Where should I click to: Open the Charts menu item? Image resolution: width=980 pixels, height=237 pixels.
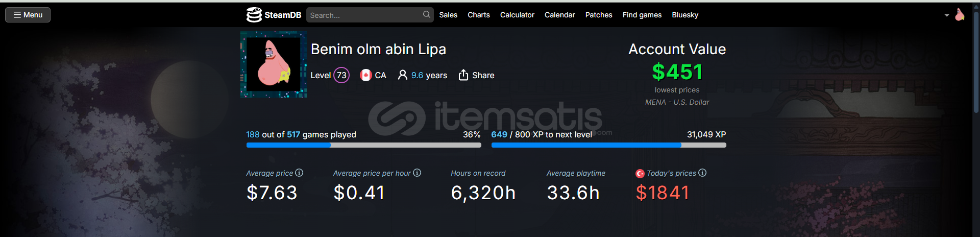coord(479,15)
